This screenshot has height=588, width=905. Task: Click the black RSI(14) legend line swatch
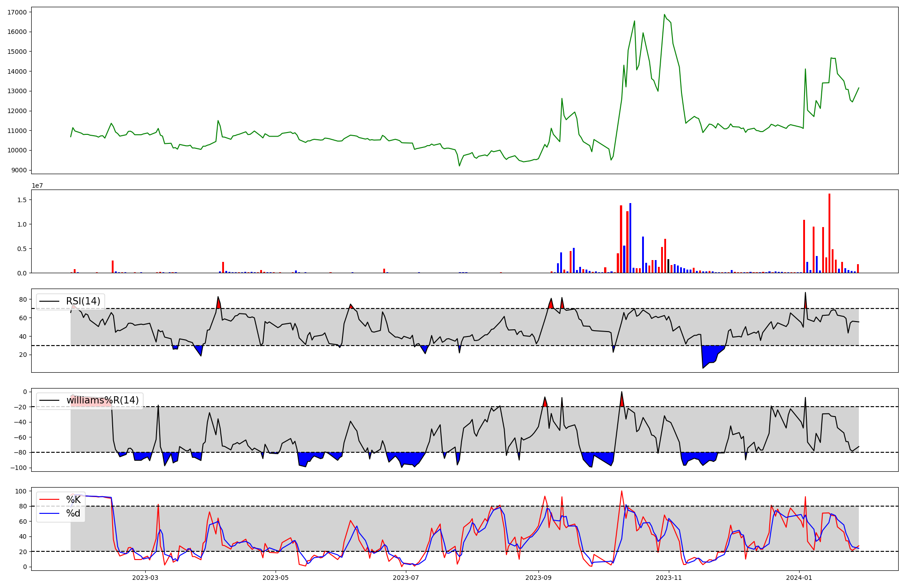(50, 301)
